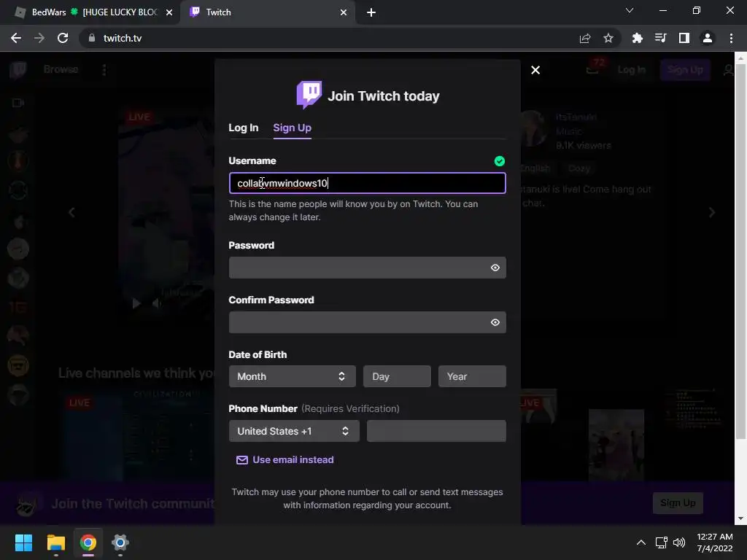The width and height of the screenshot is (747, 560).
Task: Click the Twitch home logo in the page header
Action: click(x=18, y=70)
